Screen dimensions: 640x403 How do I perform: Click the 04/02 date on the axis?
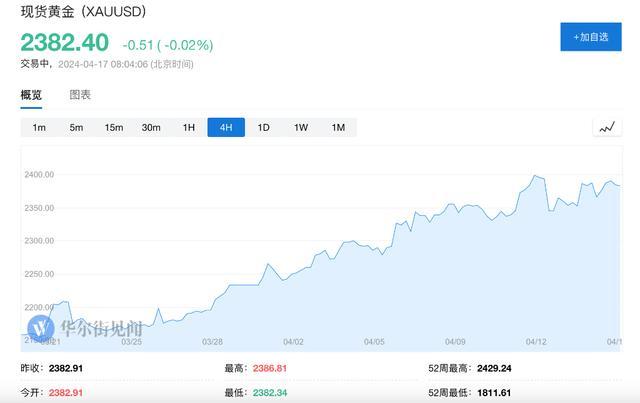pos(293,341)
